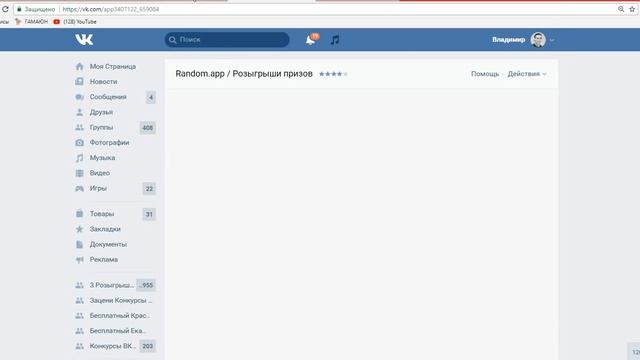Click the VK logo in header

[84, 40]
